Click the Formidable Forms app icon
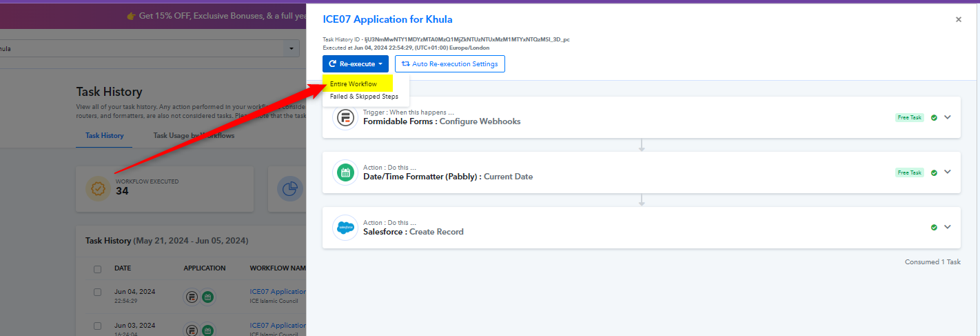Image resolution: width=980 pixels, height=336 pixels. (345, 117)
